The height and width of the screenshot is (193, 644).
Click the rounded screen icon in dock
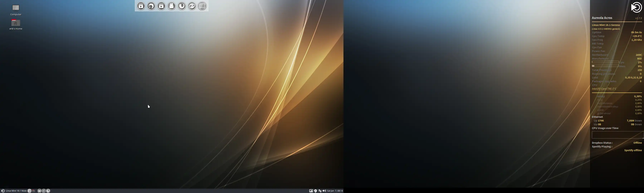coord(202,6)
